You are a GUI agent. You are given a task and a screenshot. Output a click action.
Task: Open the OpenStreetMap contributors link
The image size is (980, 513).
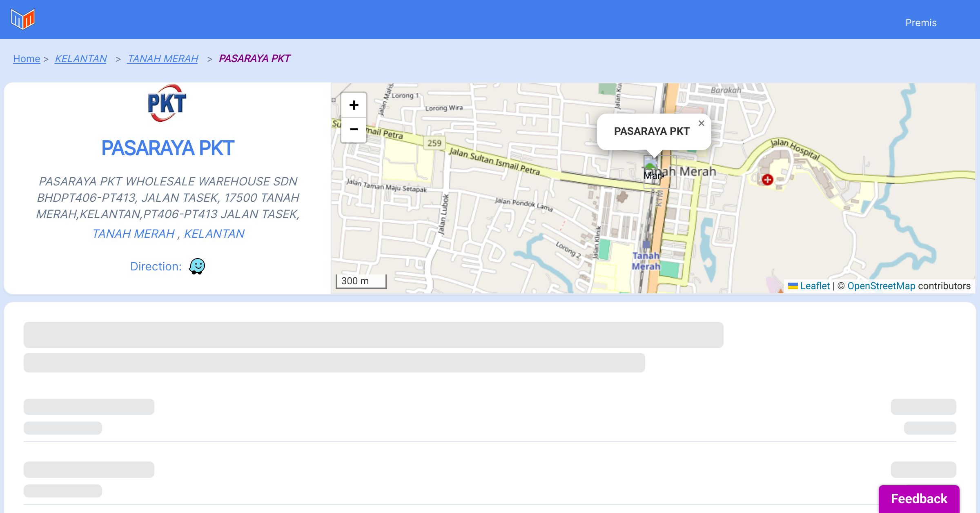(x=881, y=286)
